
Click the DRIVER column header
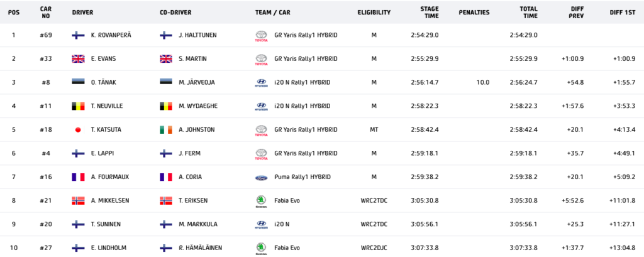point(83,13)
